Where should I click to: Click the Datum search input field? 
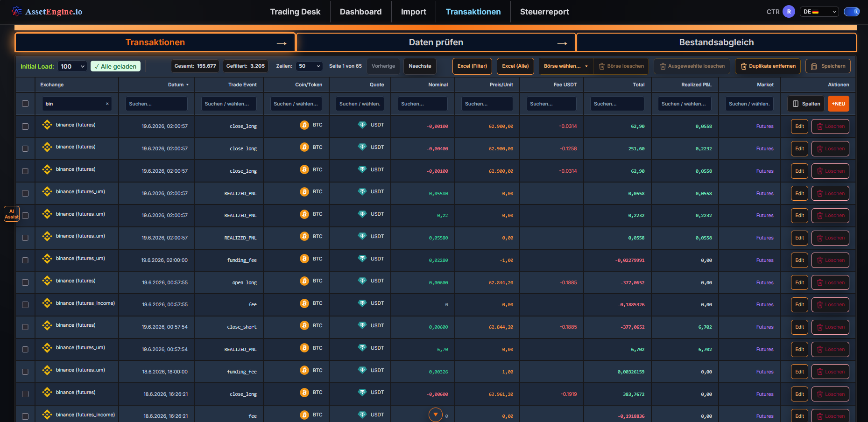click(x=156, y=104)
